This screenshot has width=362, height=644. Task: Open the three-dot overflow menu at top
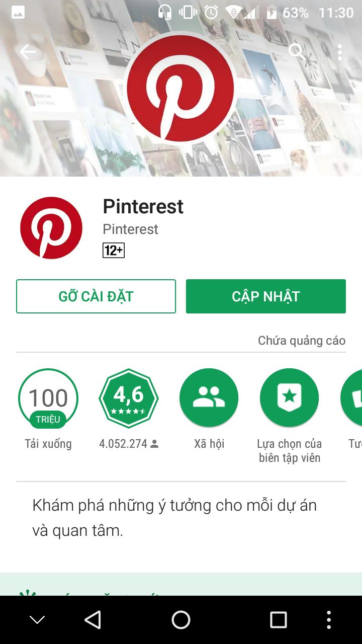point(340,52)
